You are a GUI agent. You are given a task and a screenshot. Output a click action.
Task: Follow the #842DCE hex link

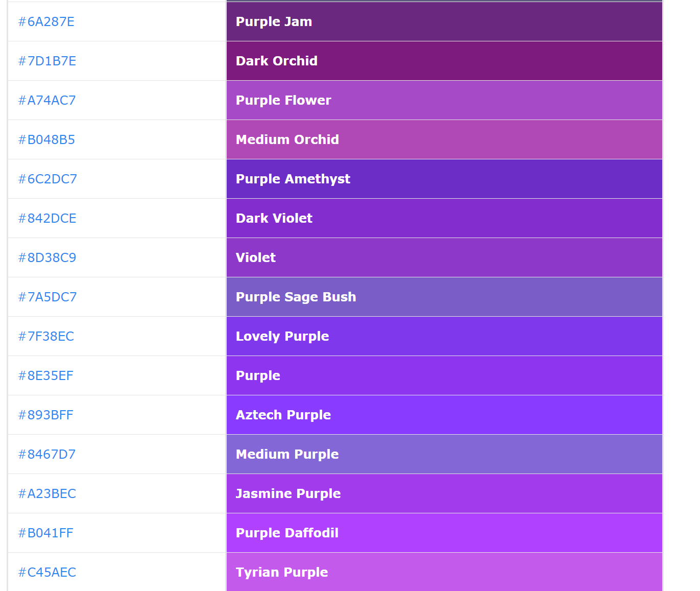(x=47, y=219)
